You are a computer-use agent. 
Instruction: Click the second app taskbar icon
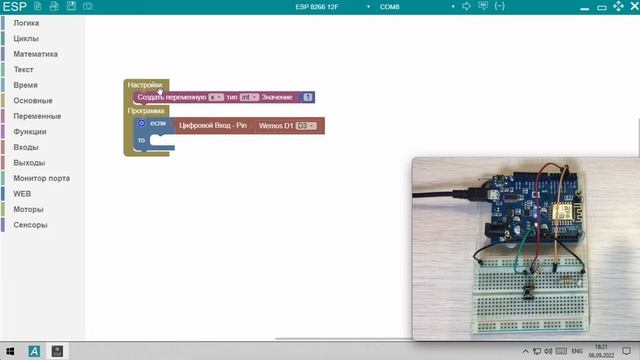click(57, 351)
